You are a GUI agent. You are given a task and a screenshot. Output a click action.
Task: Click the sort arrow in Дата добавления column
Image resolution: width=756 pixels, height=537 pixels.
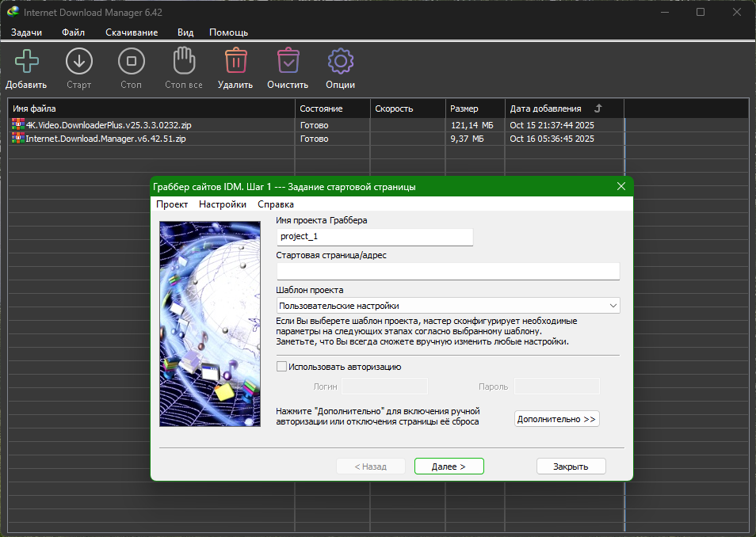click(x=598, y=109)
